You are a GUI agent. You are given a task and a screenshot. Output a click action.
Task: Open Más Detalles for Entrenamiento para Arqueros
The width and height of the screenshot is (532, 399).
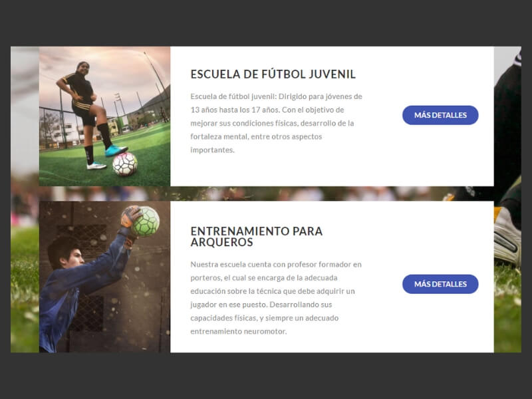click(440, 284)
